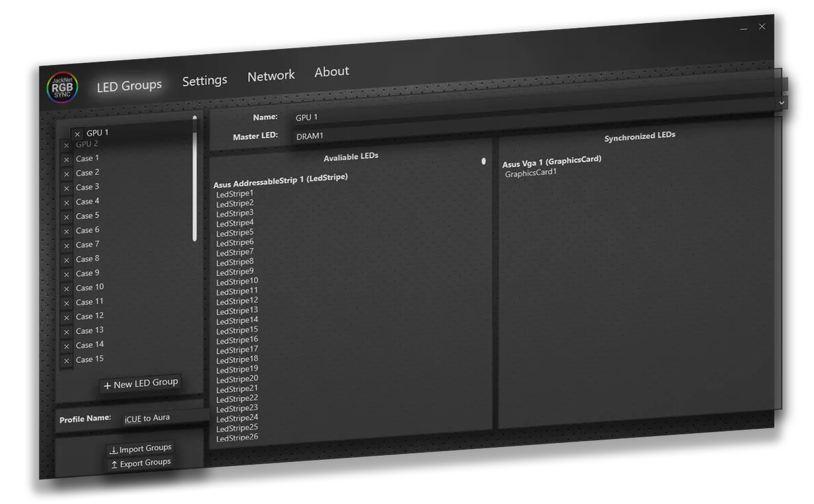This screenshot has width=814, height=504.
Task: Open the Network tab
Action: [271, 75]
